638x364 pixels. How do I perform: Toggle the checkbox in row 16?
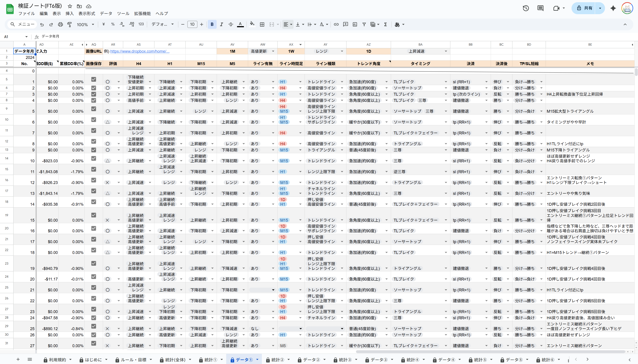[x=93, y=180]
